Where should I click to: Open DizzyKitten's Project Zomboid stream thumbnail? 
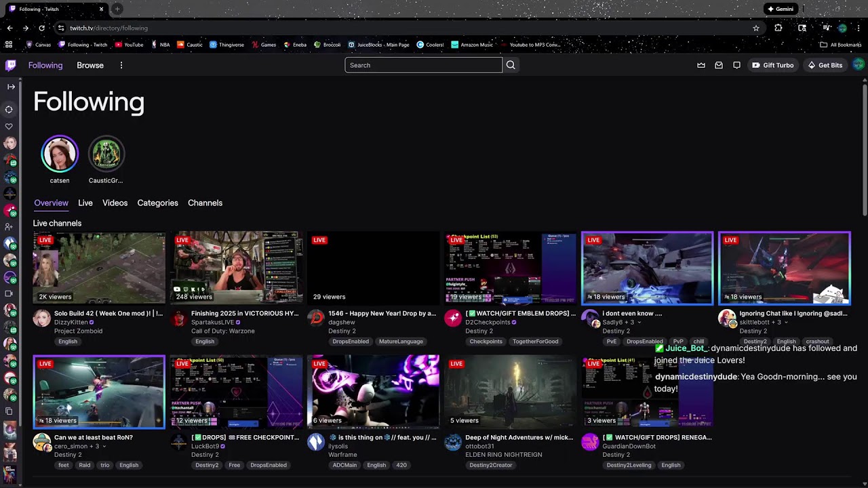99,268
